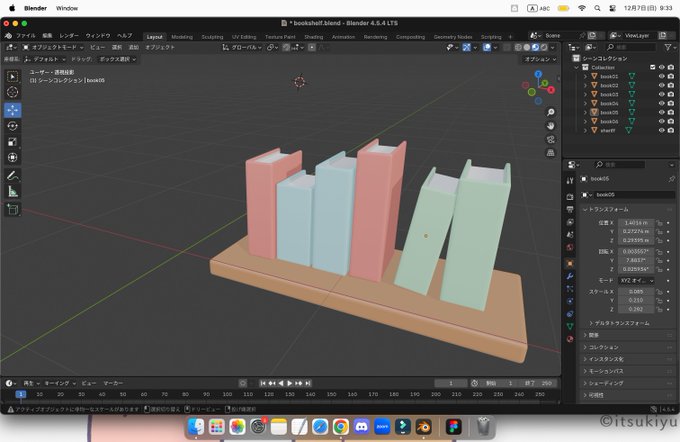Click the Scale X value field
This screenshot has height=442, width=680.
636,292
